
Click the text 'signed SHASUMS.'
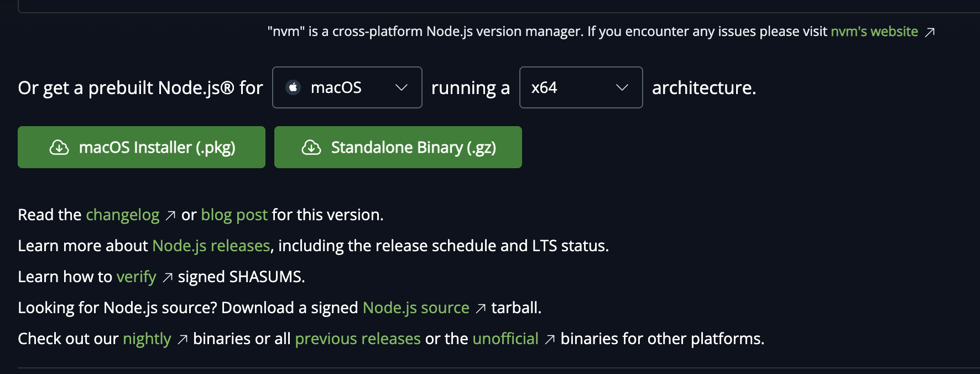242,277
